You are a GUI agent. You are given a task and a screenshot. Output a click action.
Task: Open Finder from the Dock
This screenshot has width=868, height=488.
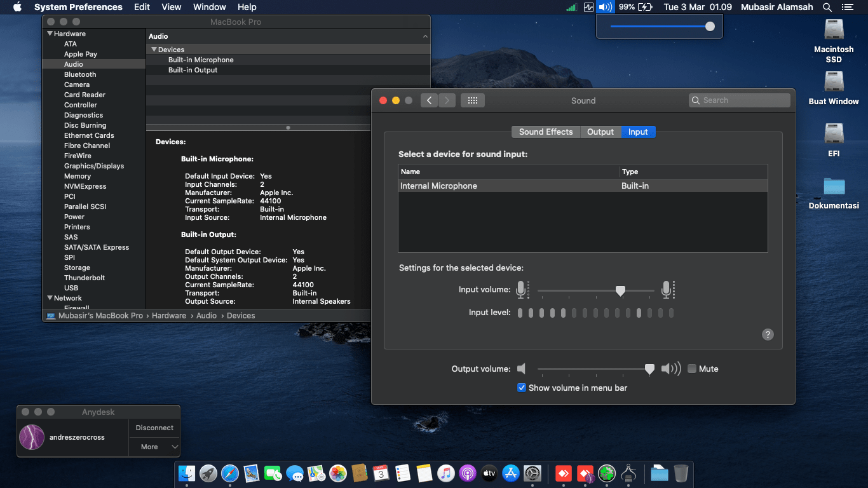tap(187, 473)
